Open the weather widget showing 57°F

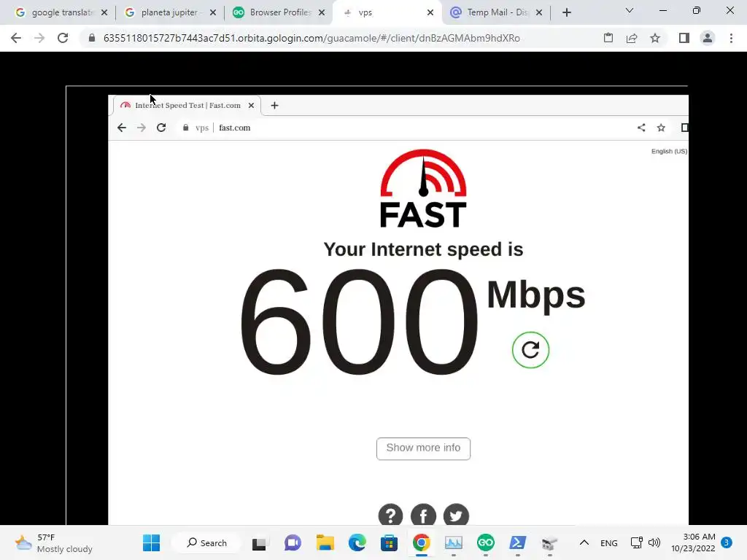[x=54, y=542]
